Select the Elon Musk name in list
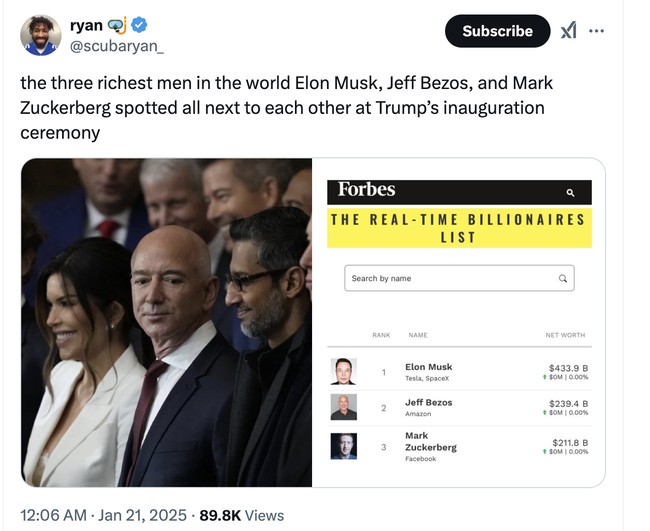The width and height of the screenshot is (650, 531). (x=428, y=367)
